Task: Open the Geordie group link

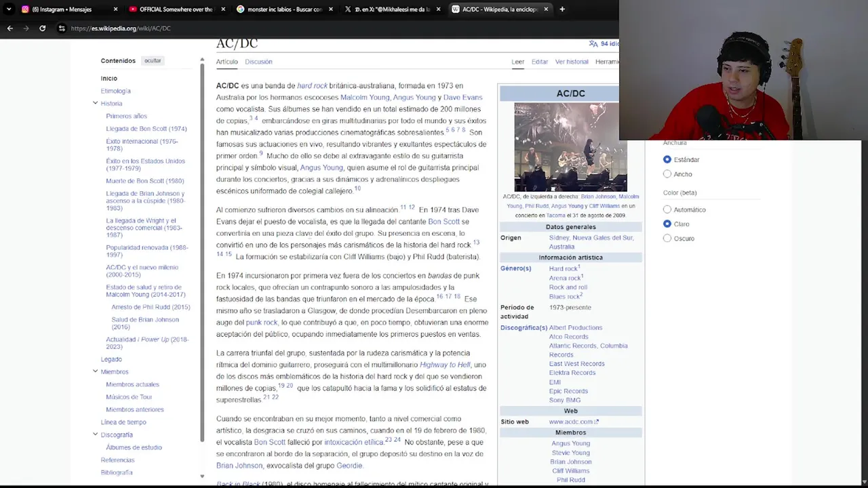Action: pos(349,466)
